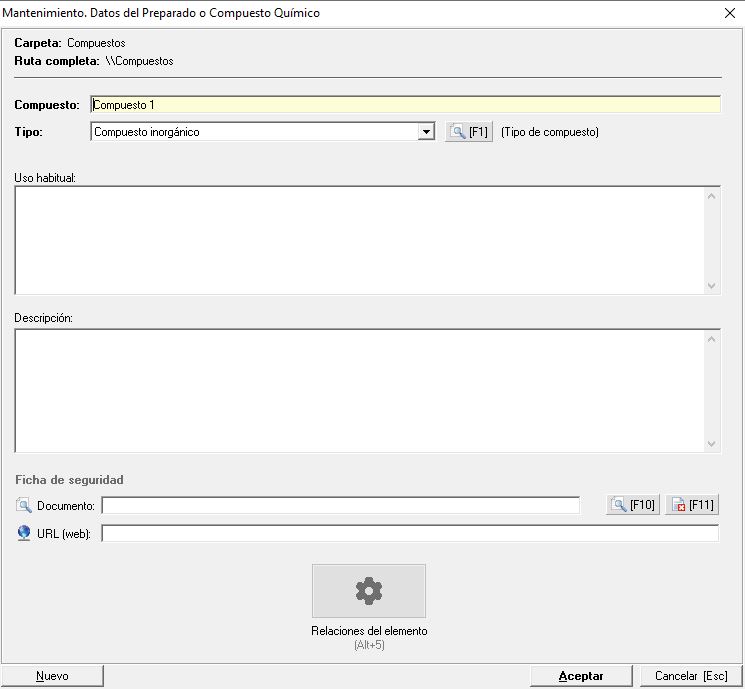
Task: Expand the Tipo dropdown arrow
Action: coord(426,132)
